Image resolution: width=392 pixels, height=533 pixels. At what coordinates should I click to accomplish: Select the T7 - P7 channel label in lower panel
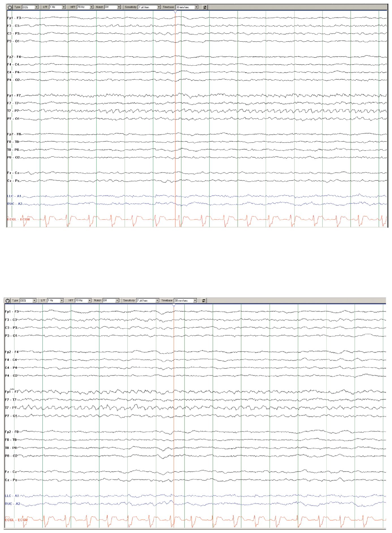(x=11, y=407)
